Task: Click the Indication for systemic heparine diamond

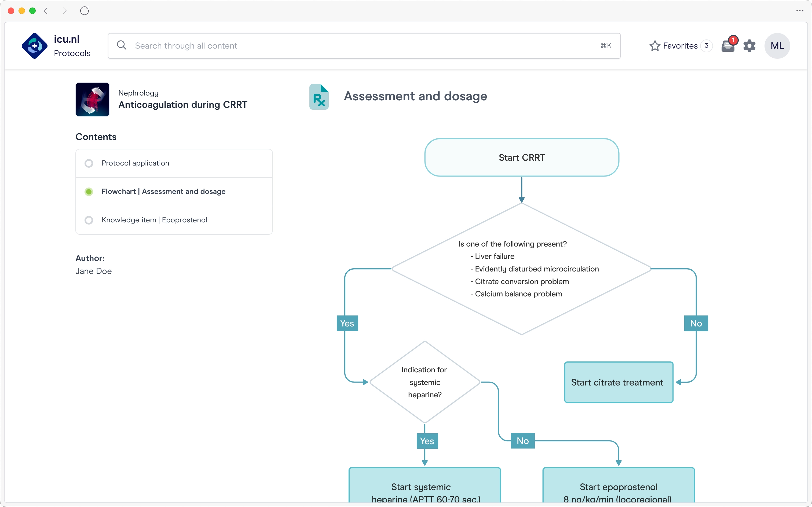Action: pyautogui.click(x=425, y=382)
